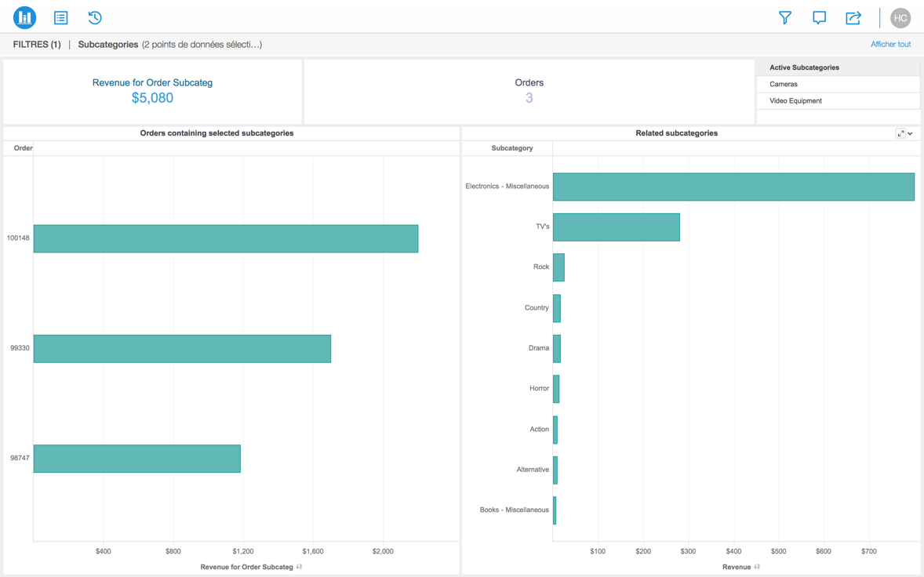Click the order label 100148
The width and height of the screenshot is (924, 577).
18,238
